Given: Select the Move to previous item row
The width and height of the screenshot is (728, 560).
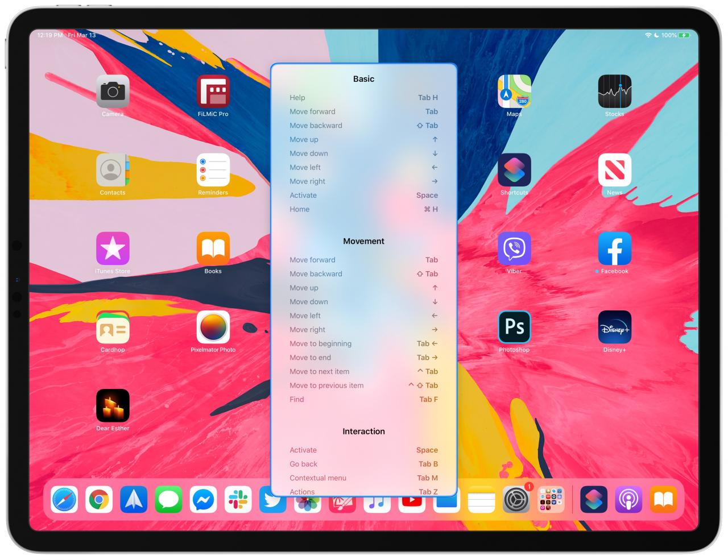Looking at the screenshot, I should [x=363, y=385].
